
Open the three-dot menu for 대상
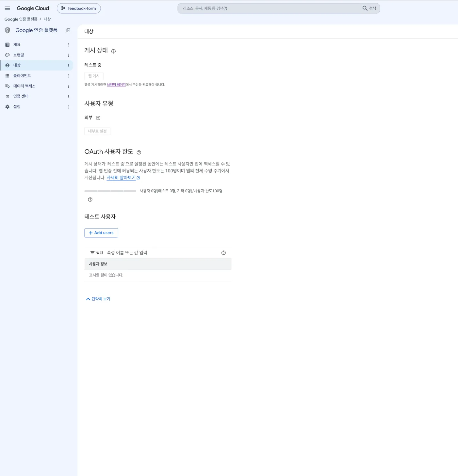[x=68, y=66]
